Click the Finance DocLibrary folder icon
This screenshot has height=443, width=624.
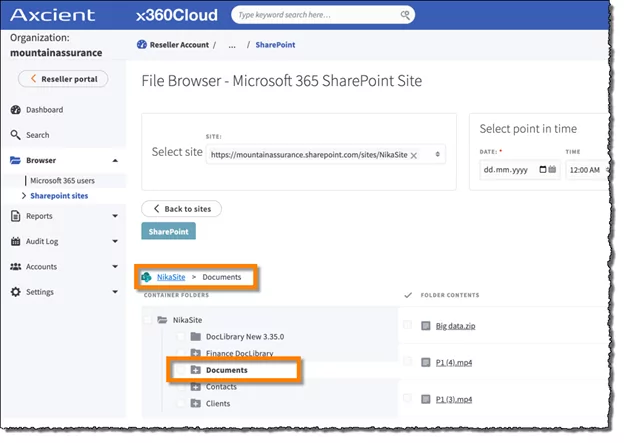[x=195, y=353]
